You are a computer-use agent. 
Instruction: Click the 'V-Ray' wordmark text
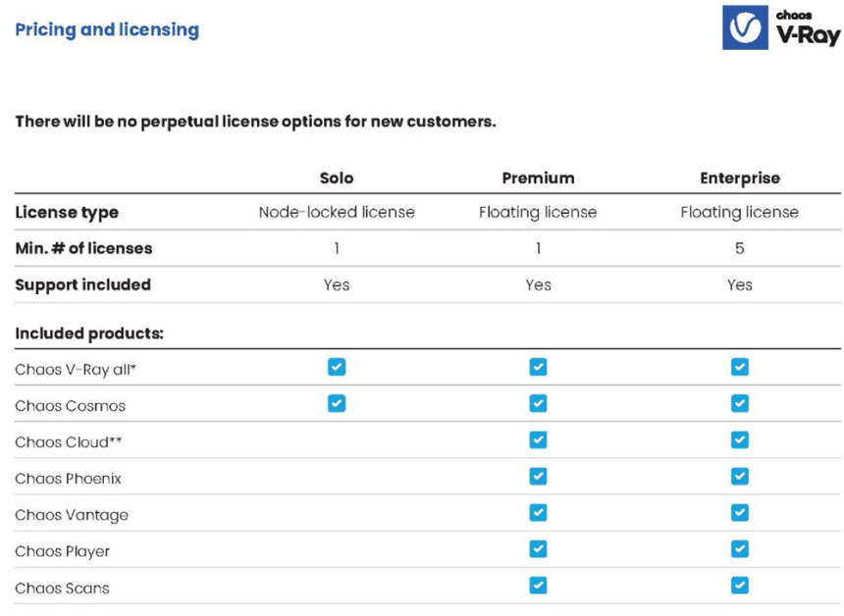[x=808, y=35]
